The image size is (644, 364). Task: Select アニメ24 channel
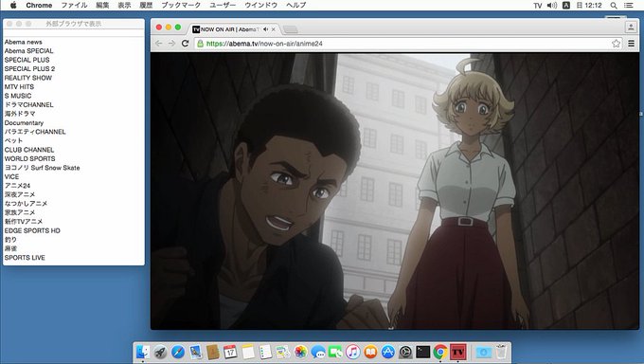tap(17, 186)
